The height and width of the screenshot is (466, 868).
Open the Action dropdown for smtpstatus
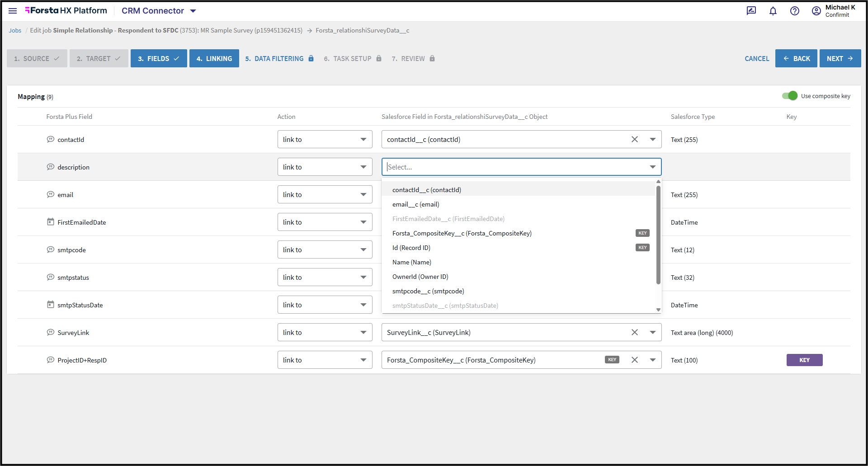coord(325,277)
